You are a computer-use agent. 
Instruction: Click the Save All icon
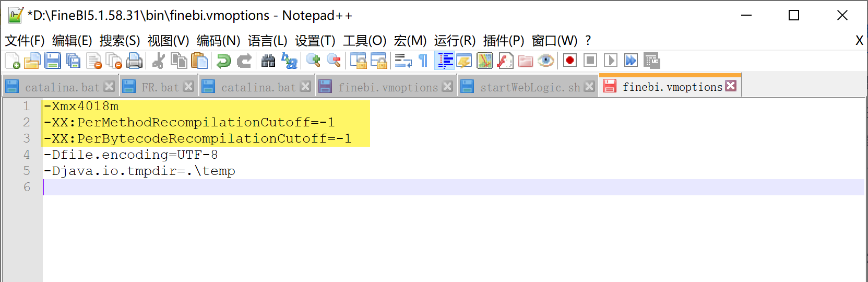click(73, 61)
